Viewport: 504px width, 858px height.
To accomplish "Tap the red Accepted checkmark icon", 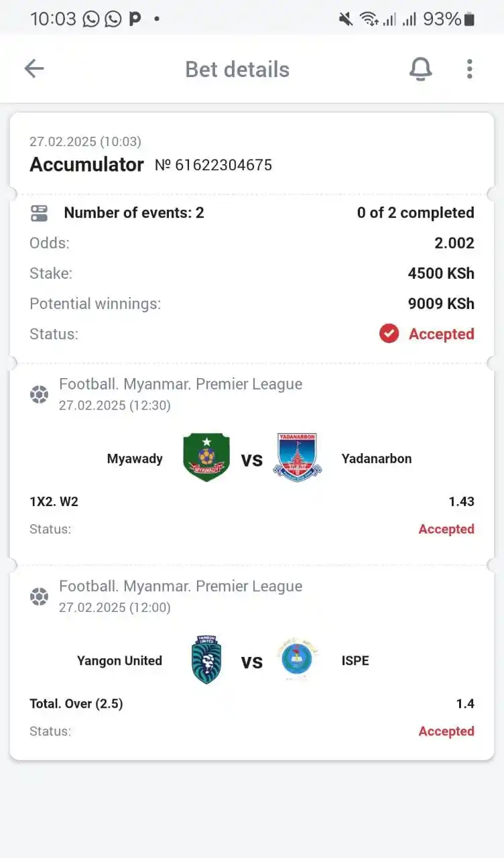I will point(389,334).
